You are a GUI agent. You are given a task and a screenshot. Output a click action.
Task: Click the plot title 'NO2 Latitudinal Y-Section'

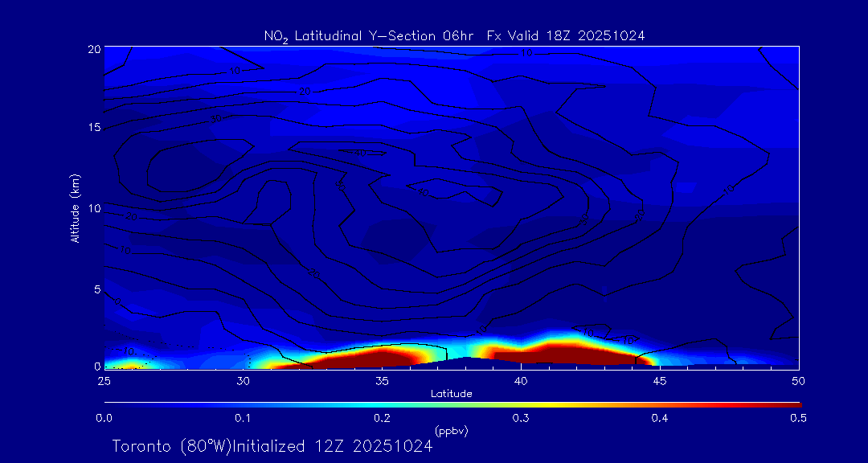pyautogui.click(x=454, y=35)
